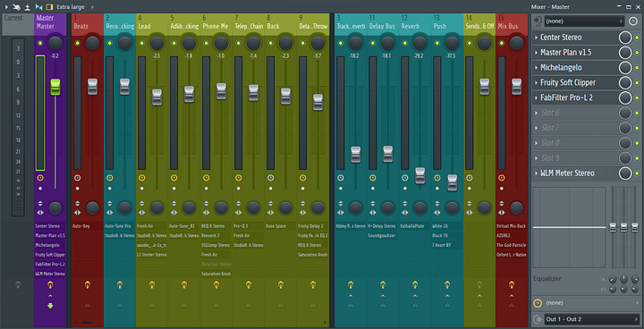Click the Lead track stereo separation knob
644x329 pixels.
pyautogui.click(x=157, y=207)
